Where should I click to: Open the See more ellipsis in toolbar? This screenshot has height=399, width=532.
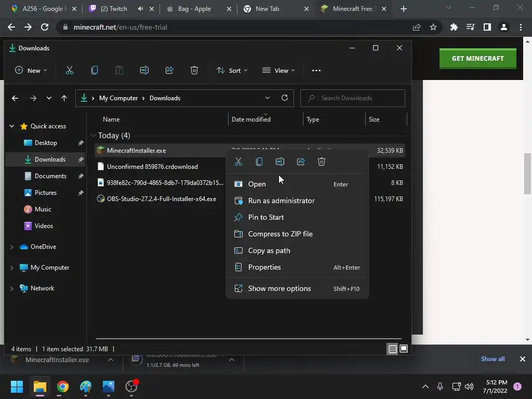coord(316,70)
